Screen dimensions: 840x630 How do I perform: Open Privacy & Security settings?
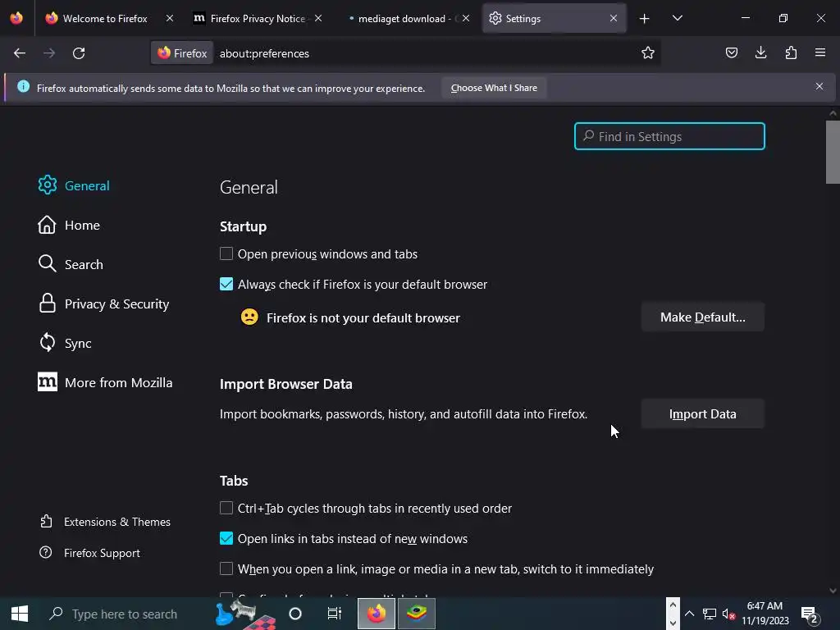coord(103,304)
